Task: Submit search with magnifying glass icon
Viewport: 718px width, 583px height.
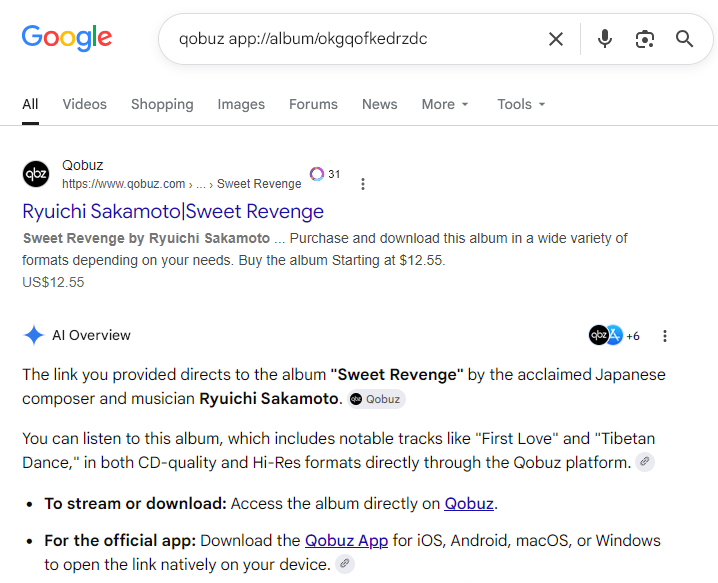Action: (x=685, y=39)
